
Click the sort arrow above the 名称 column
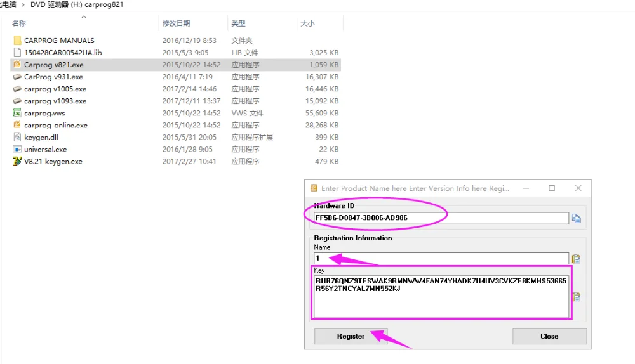[x=84, y=17]
